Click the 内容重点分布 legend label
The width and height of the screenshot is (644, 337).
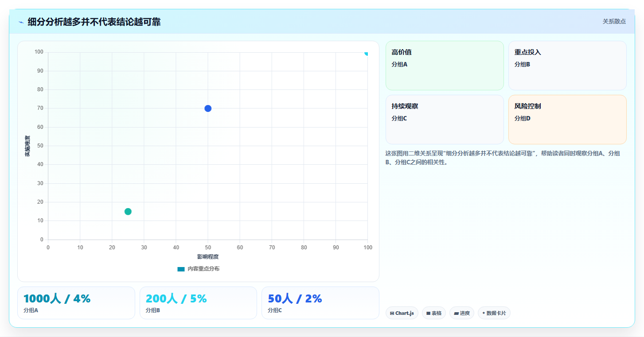point(203,269)
